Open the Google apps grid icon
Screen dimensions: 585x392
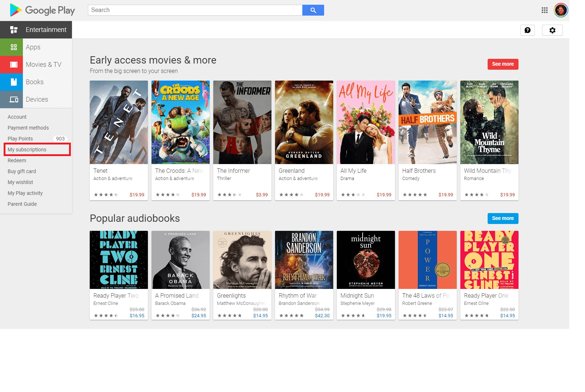tap(544, 10)
